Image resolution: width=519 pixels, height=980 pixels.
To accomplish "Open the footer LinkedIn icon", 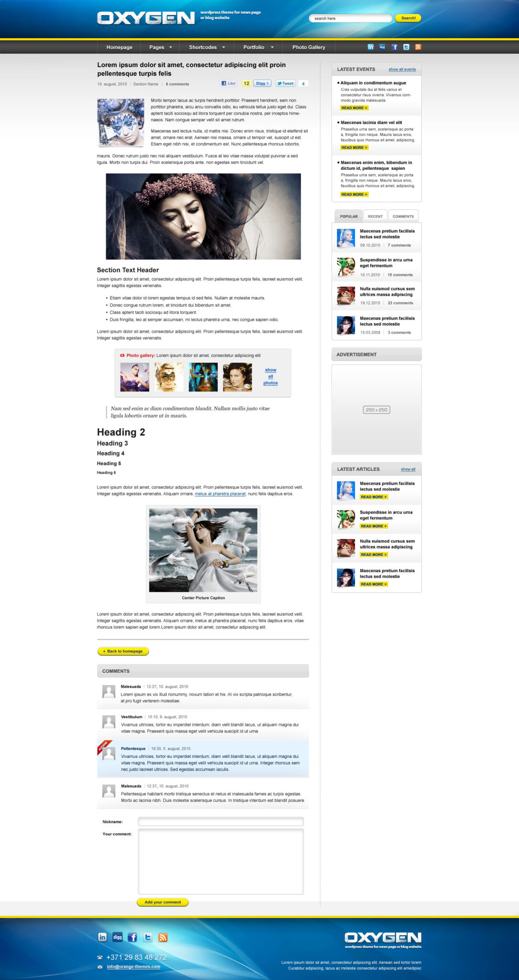I will [102, 937].
